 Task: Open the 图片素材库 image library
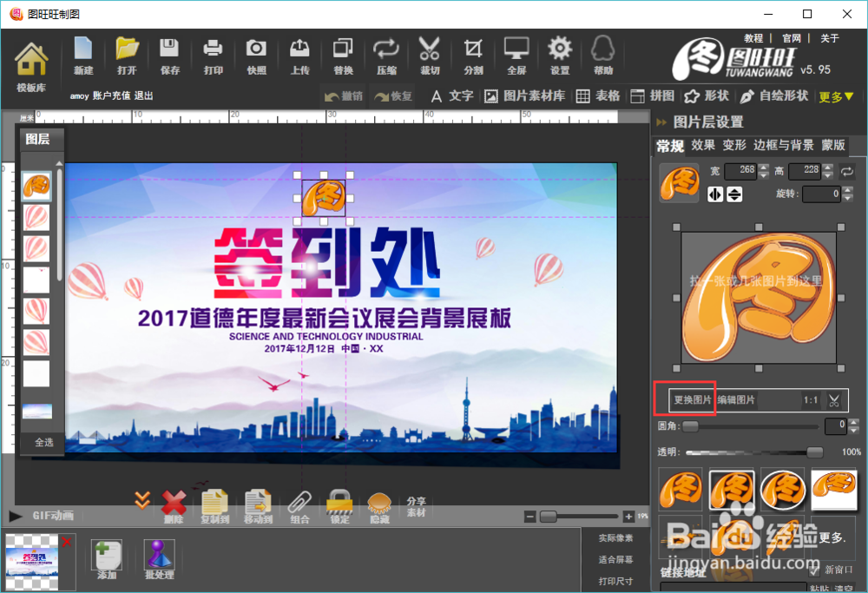click(525, 96)
